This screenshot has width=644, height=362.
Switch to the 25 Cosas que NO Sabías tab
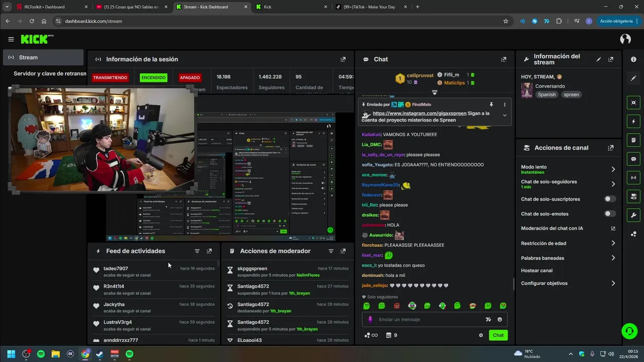(x=132, y=7)
